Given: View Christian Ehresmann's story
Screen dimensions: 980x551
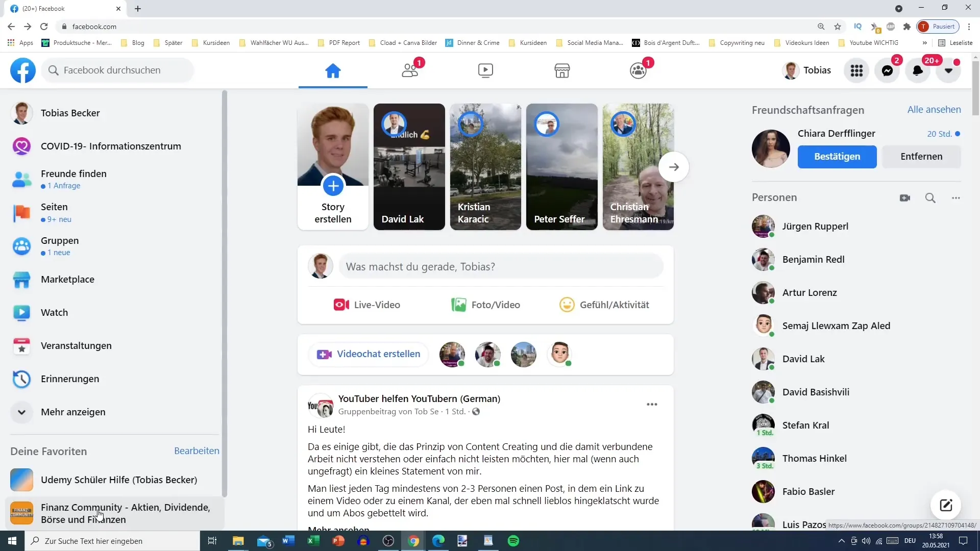Looking at the screenshot, I should [638, 167].
